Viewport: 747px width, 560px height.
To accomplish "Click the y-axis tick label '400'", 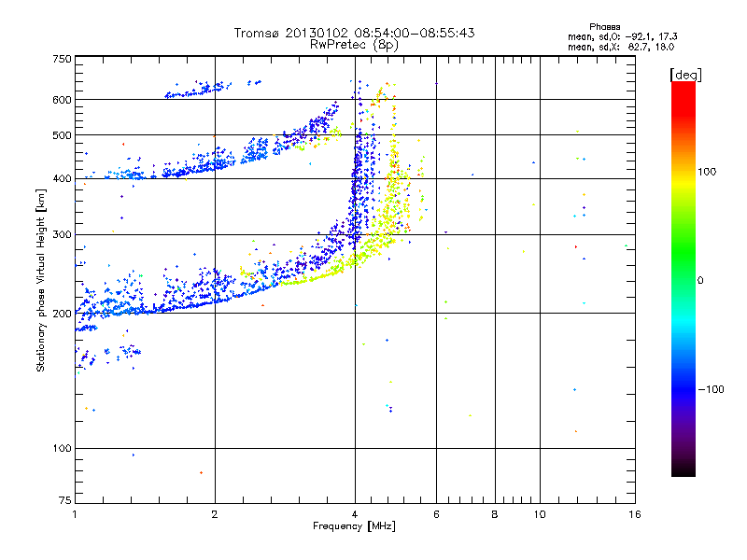I will (x=62, y=178).
